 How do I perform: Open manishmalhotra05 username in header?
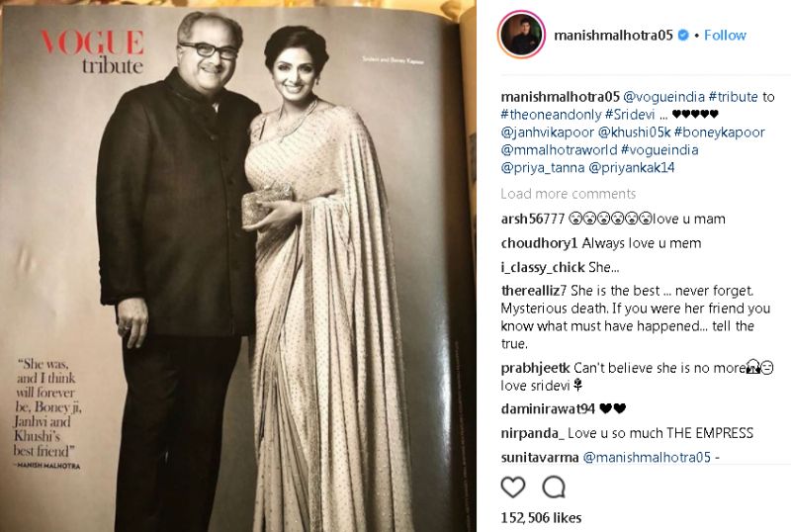coord(613,35)
